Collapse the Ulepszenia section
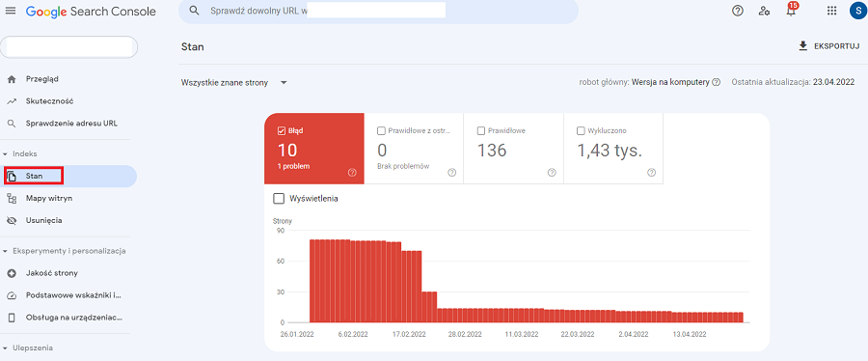 (5, 348)
